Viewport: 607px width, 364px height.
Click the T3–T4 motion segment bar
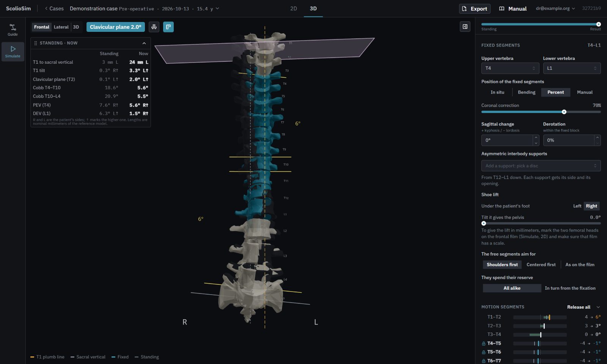click(540, 335)
